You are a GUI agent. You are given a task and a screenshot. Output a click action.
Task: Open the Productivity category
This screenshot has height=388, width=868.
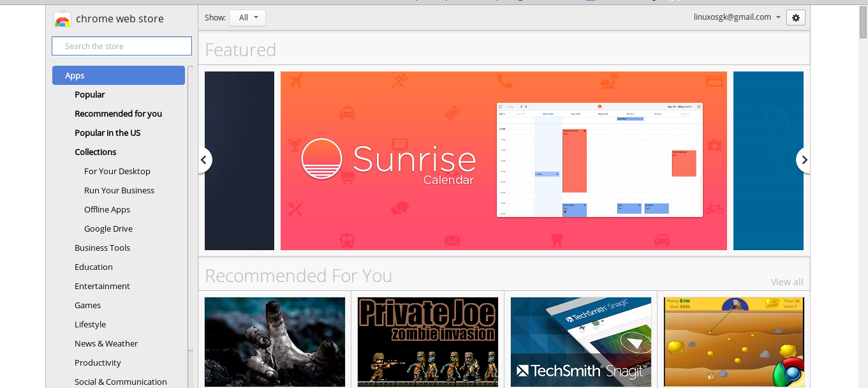pos(98,362)
